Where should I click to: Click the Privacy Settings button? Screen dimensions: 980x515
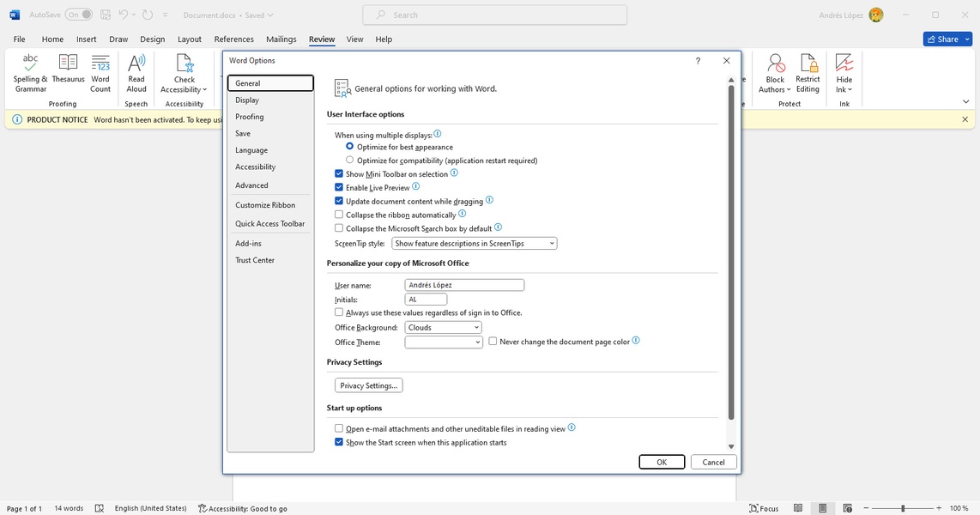click(368, 386)
